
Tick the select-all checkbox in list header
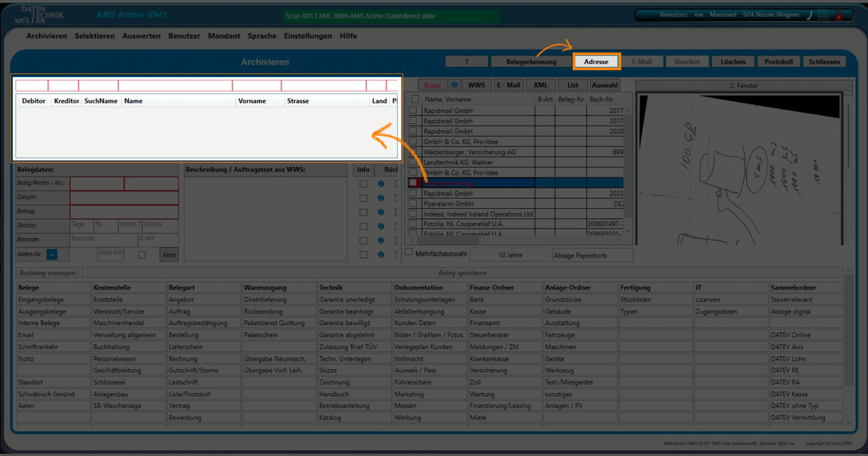tap(415, 99)
